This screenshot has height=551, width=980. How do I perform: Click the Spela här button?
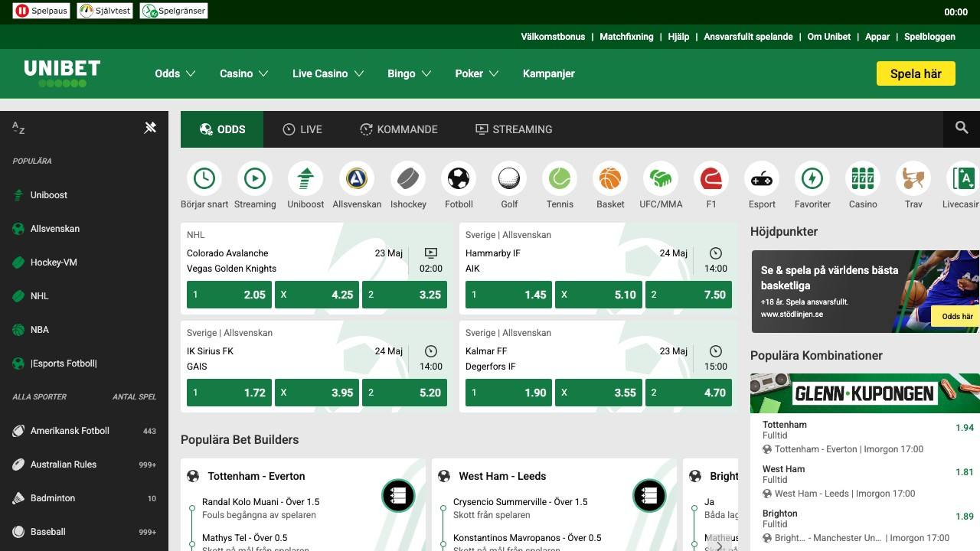click(916, 73)
